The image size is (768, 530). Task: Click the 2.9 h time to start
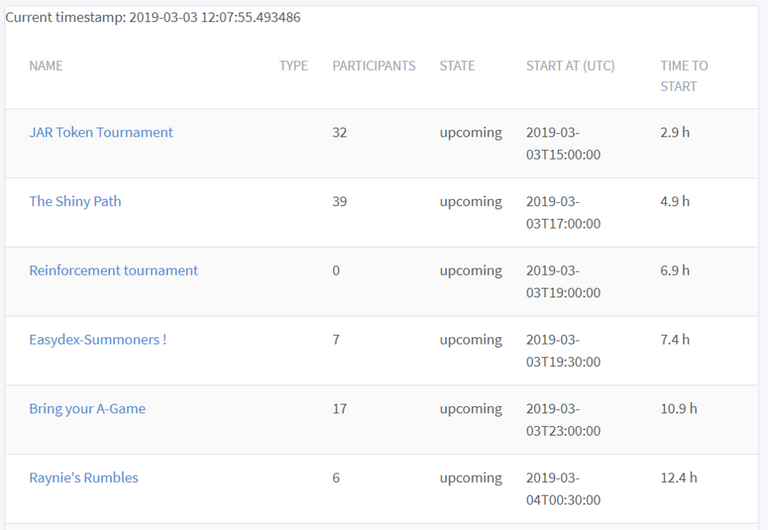point(675,133)
